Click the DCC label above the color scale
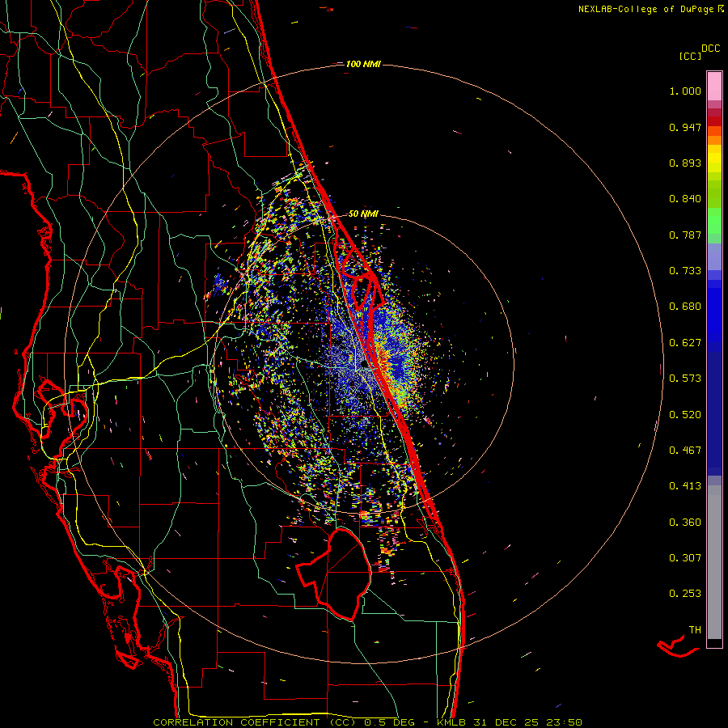The image size is (728, 728). click(x=710, y=49)
